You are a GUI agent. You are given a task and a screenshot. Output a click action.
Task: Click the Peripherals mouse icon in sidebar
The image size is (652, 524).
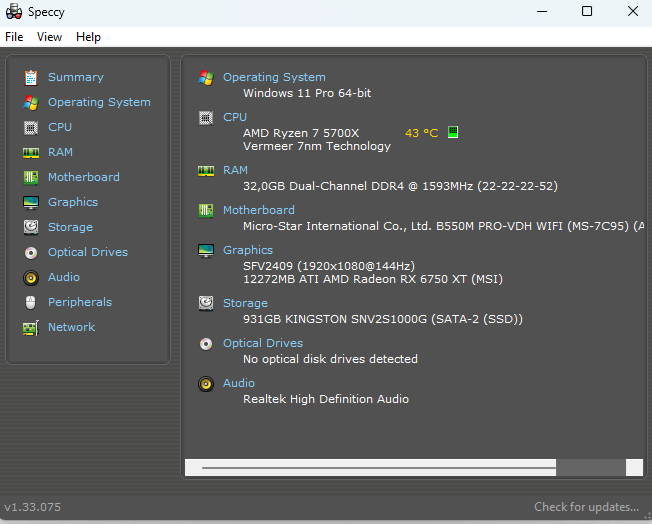coord(31,302)
